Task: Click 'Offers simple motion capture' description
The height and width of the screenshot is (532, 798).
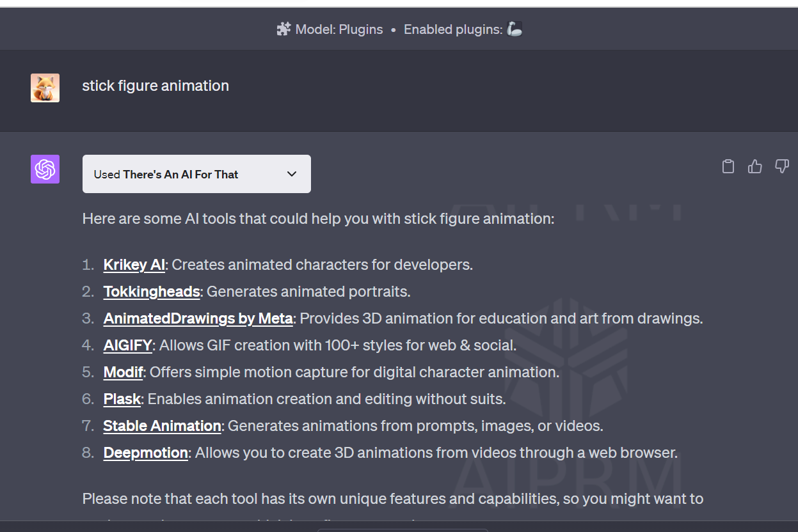Action: (355, 372)
